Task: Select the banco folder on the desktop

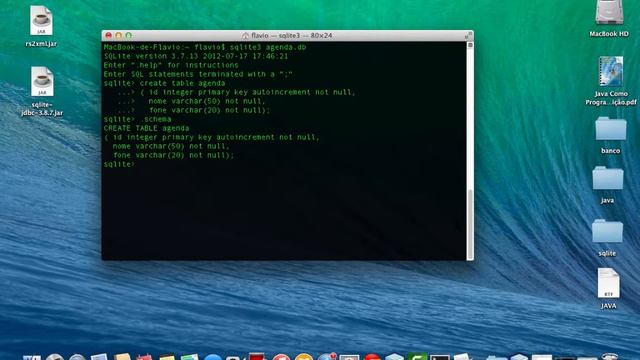Action: [x=611, y=129]
